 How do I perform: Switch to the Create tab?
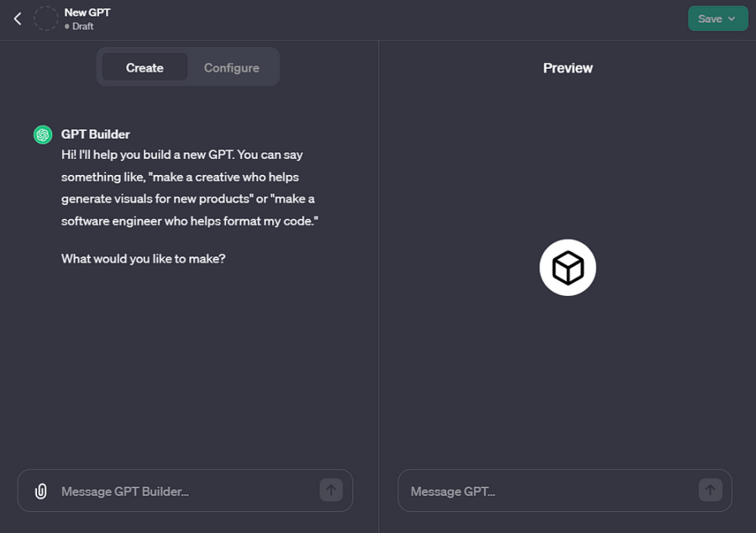coord(144,67)
